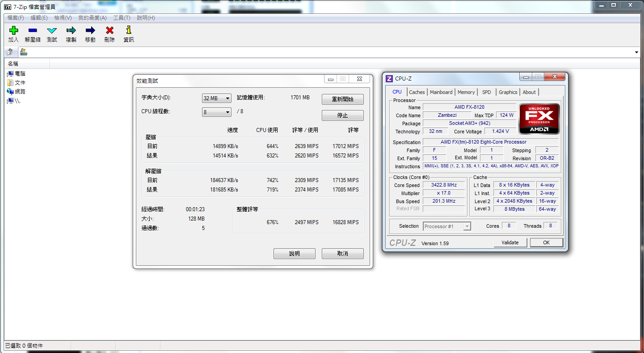Viewport: 644px width, 353px height.
Task: Switch to the Memory tab in CPU-Z
Action: pos(466,92)
